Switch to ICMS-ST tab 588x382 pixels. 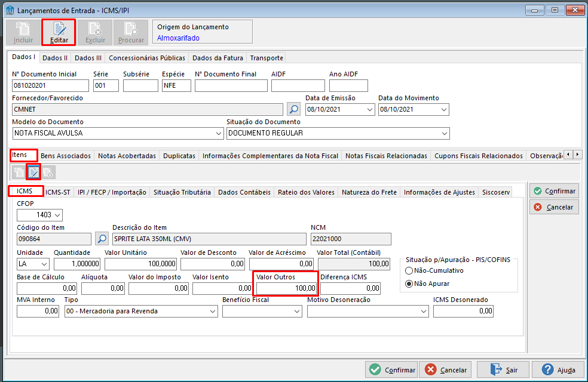58,192
